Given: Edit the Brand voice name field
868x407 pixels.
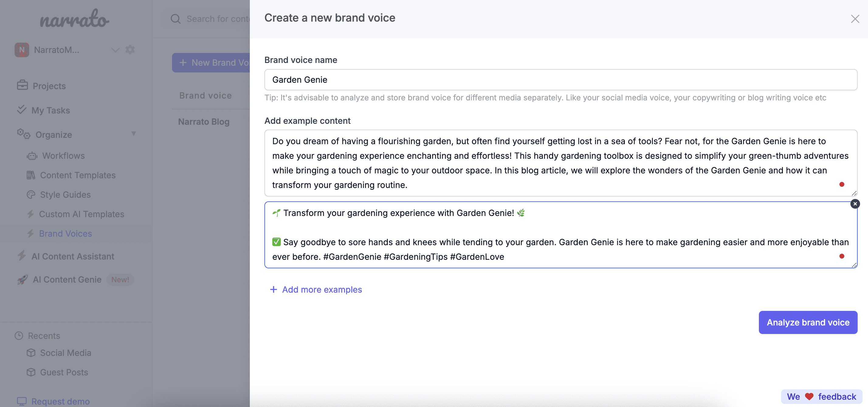Looking at the screenshot, I should 561,80.
